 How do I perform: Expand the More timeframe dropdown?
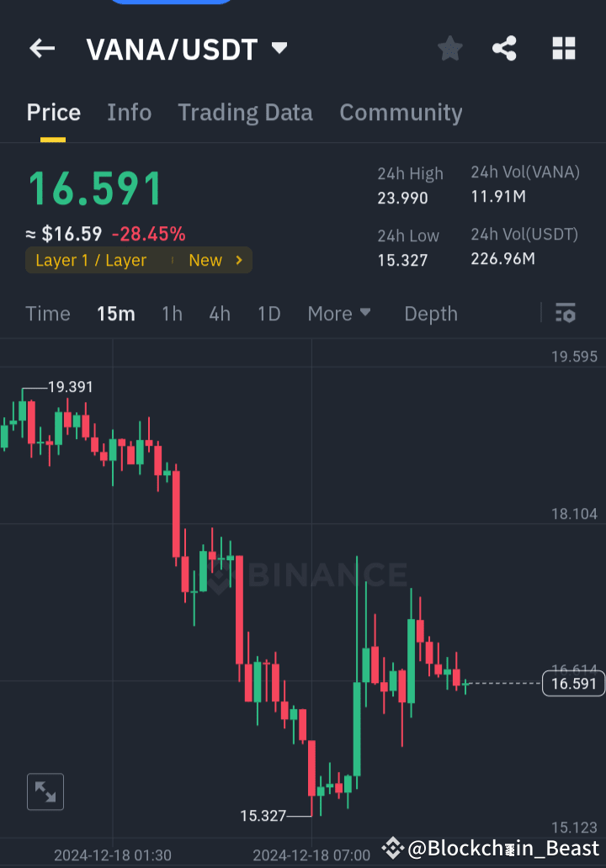tap(339, 313)
